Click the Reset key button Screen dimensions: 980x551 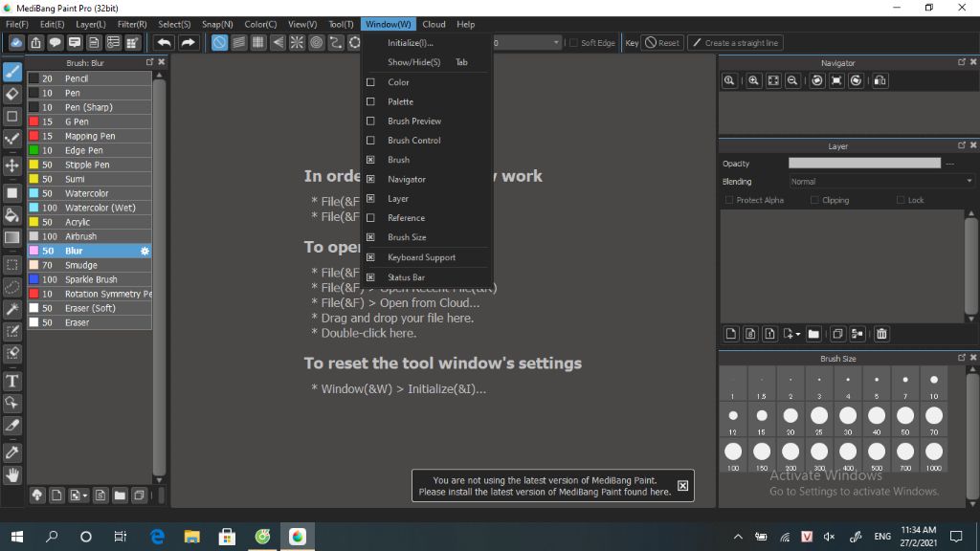coord(662,42)
